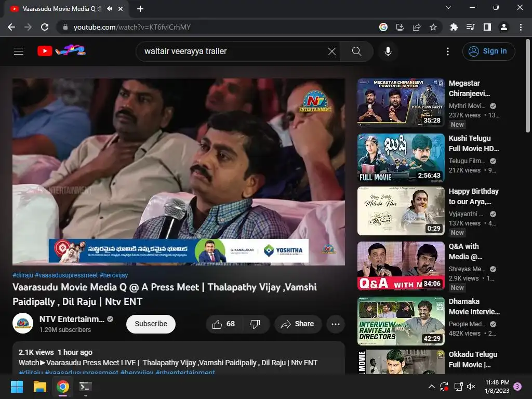Viewport: 532px width, 399px height.
Task: Open Okkadu Telugu Full Movie thumbnail
Action: 401,362
